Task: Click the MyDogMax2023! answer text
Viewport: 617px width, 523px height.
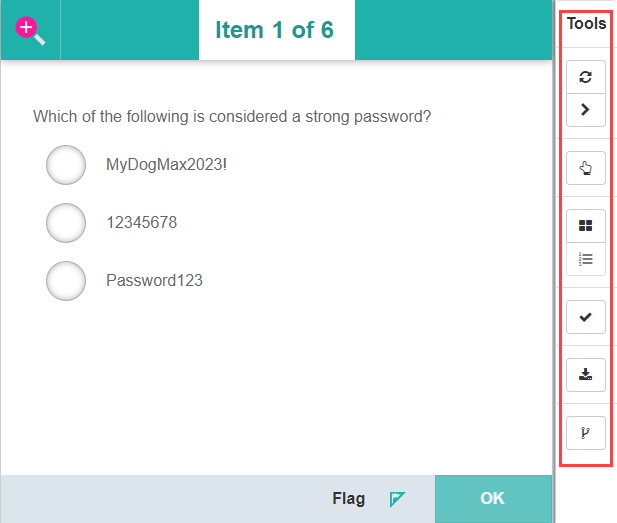Action: pyautogui.click(x=166, y=165)
